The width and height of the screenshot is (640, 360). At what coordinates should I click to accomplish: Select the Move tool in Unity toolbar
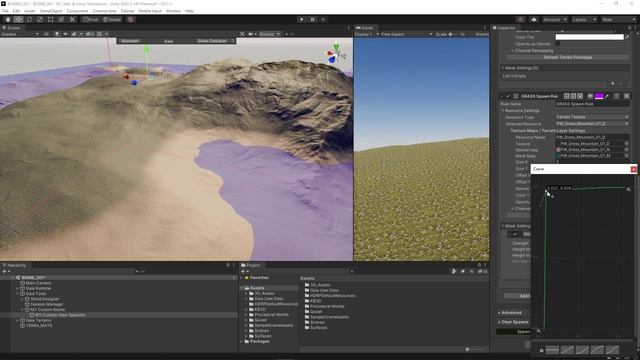coord(18,19)
